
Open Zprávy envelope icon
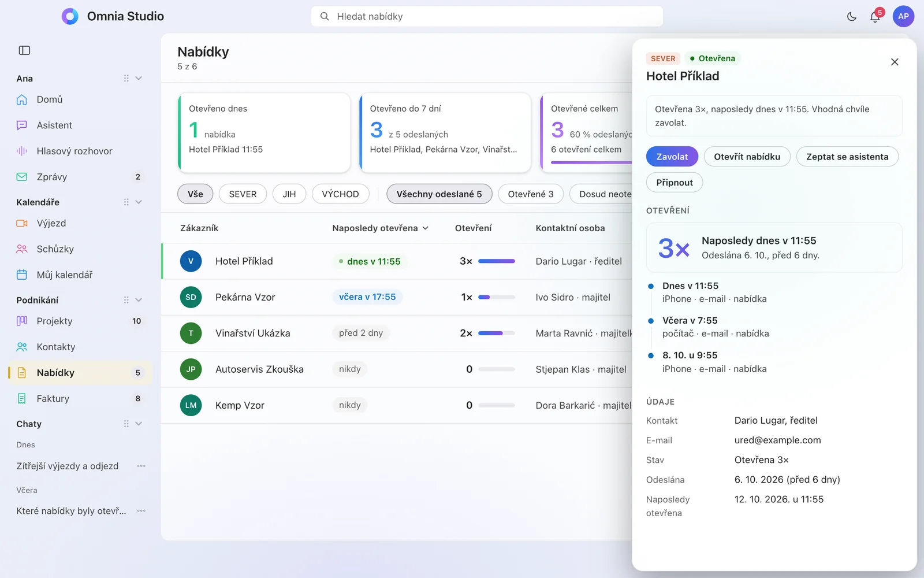point(22,177)
